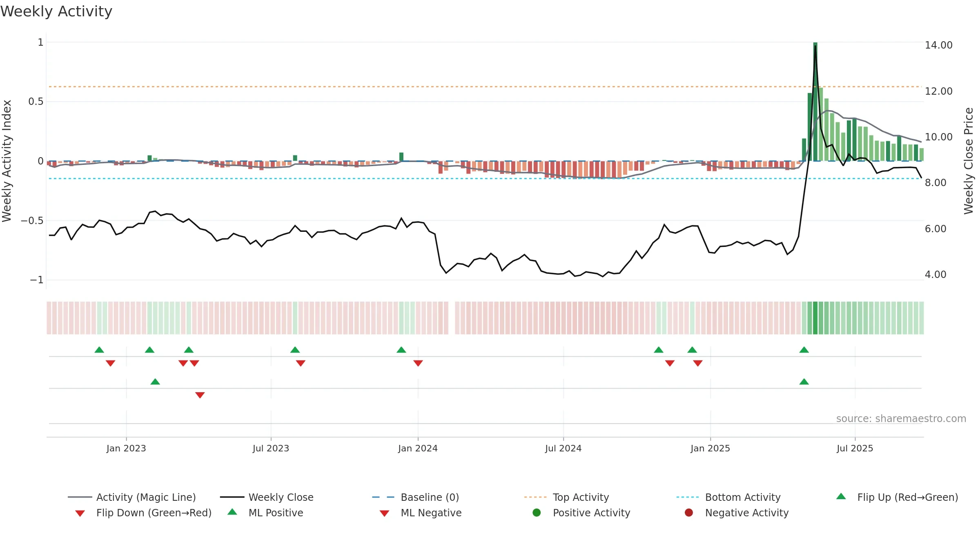Click the Weekly Close Price axis title
Screen dimensions: 980x551
click(x=969, y=161)
